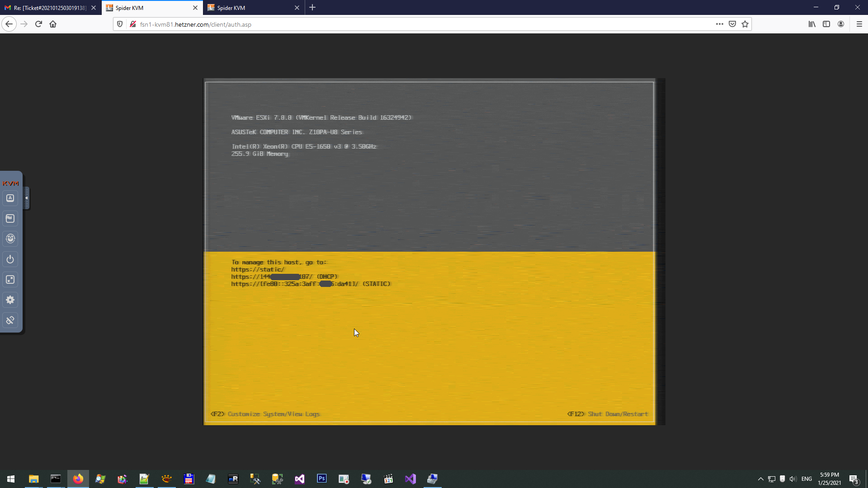Toggle KVM fullscreen scaling icon

click(10, 280)
